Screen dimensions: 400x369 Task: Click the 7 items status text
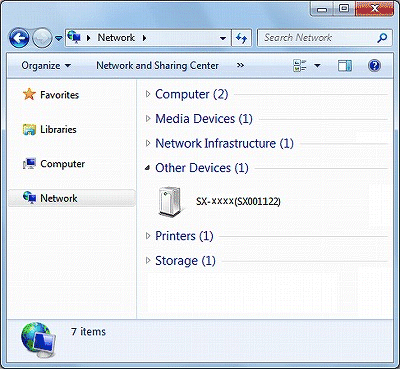(88, 332)
